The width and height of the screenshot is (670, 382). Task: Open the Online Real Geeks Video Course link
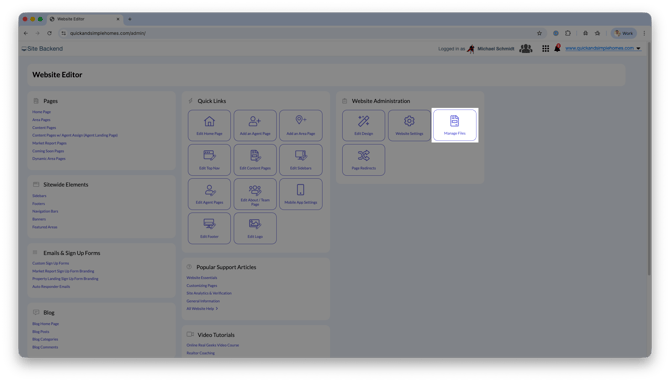tap(212, 345)
